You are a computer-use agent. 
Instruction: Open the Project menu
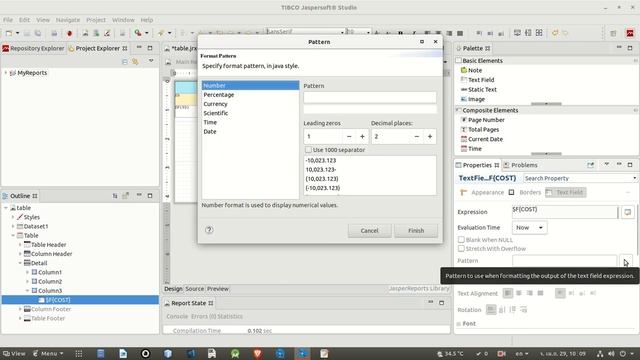96,20
